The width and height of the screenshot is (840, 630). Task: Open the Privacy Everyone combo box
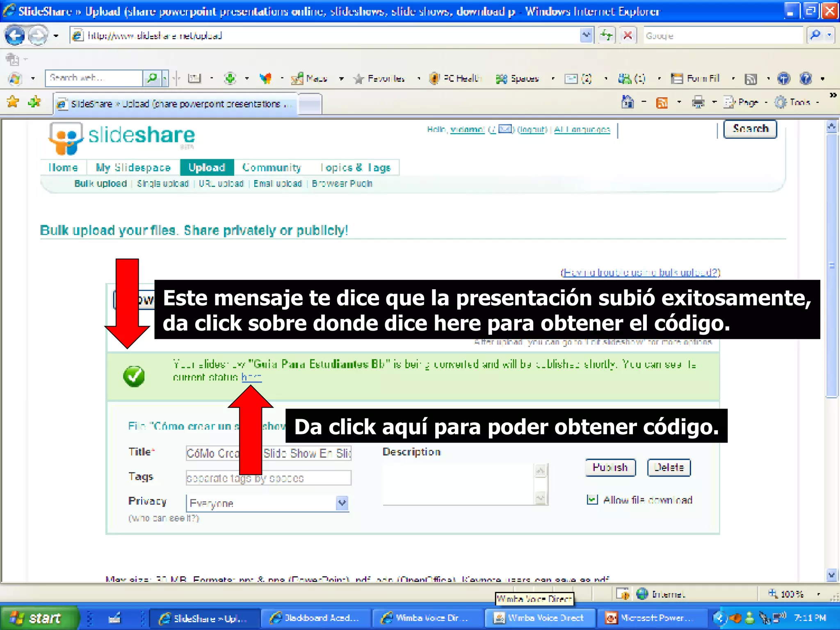(x=267, y=503)
